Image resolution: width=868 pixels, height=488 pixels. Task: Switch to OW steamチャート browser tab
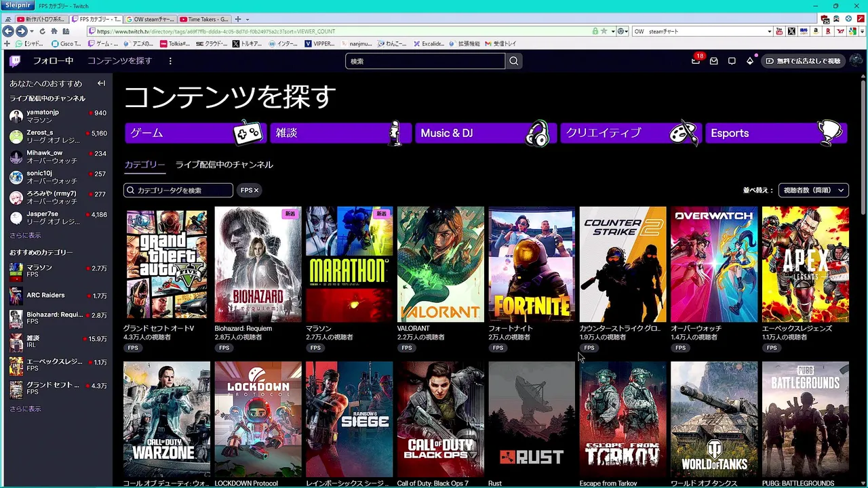tap(151, 19)
